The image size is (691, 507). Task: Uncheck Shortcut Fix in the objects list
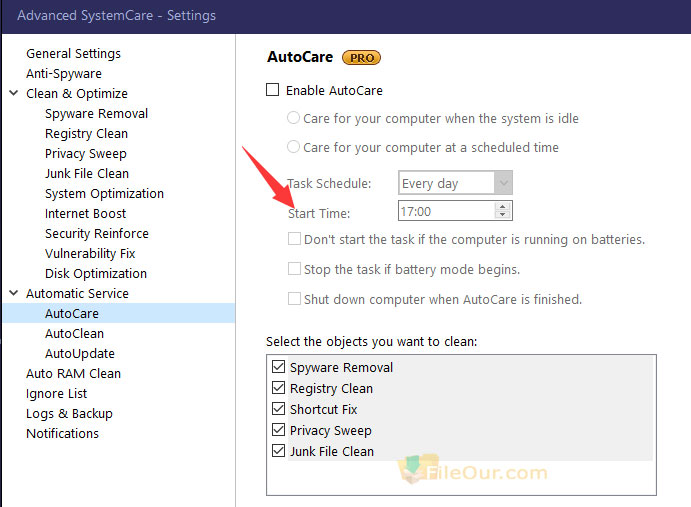click(279, 409)
